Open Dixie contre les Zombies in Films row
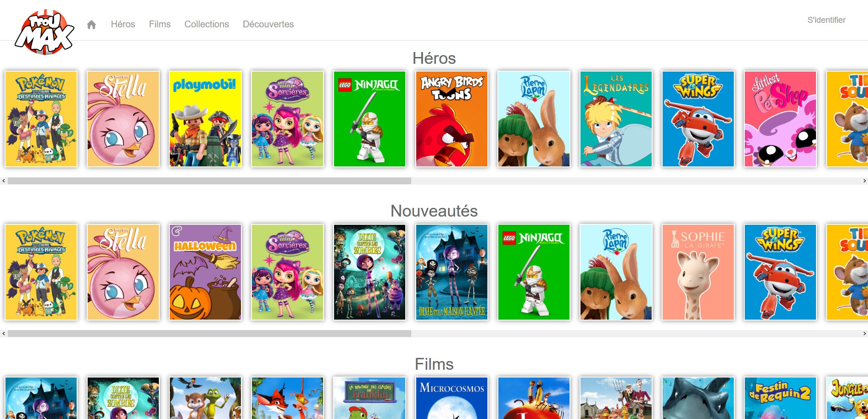Screen dimensions: 868x419 [123, 398]
